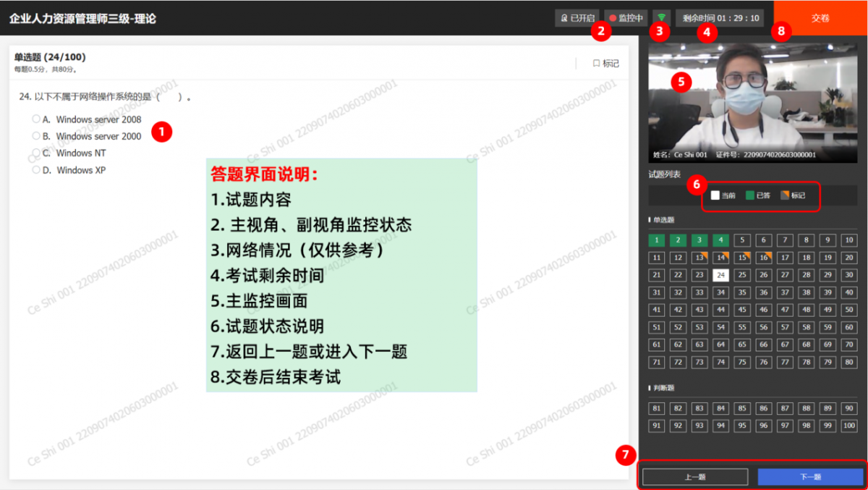This screenshot has height=490, width=868.
Task: Click the green Wi-Fi network status icon
Action: [661, 18]
